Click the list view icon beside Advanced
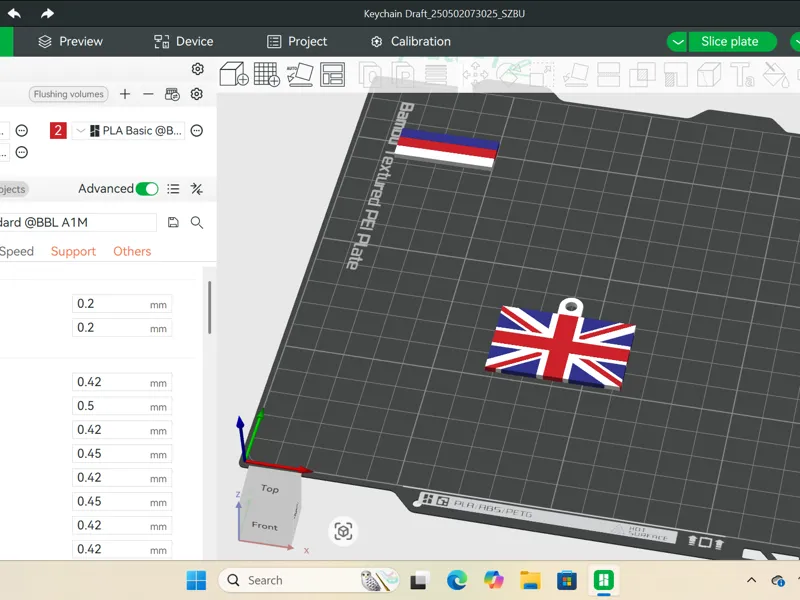This screenshot has width=800, height=600. tap(173, 189)
